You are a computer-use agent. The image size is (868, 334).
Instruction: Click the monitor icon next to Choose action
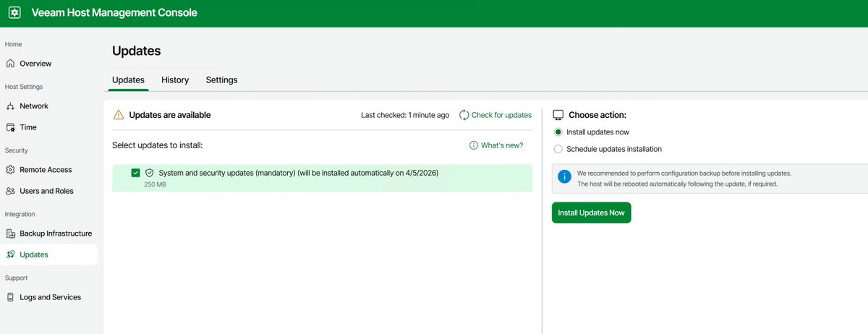coord(558,115)
